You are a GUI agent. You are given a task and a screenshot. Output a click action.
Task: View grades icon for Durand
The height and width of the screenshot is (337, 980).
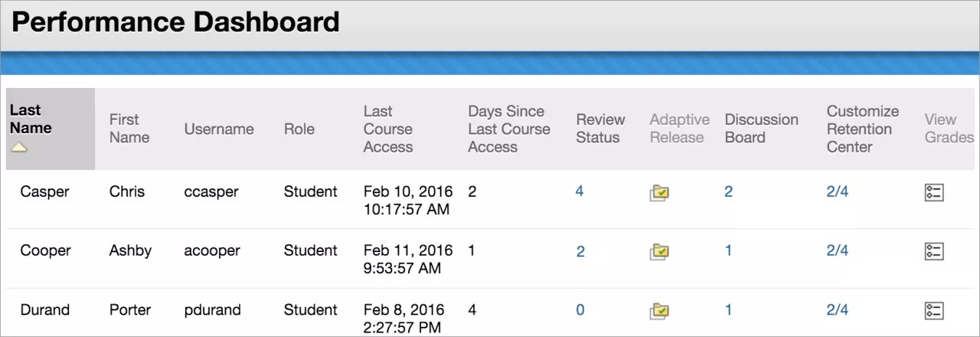934,311
